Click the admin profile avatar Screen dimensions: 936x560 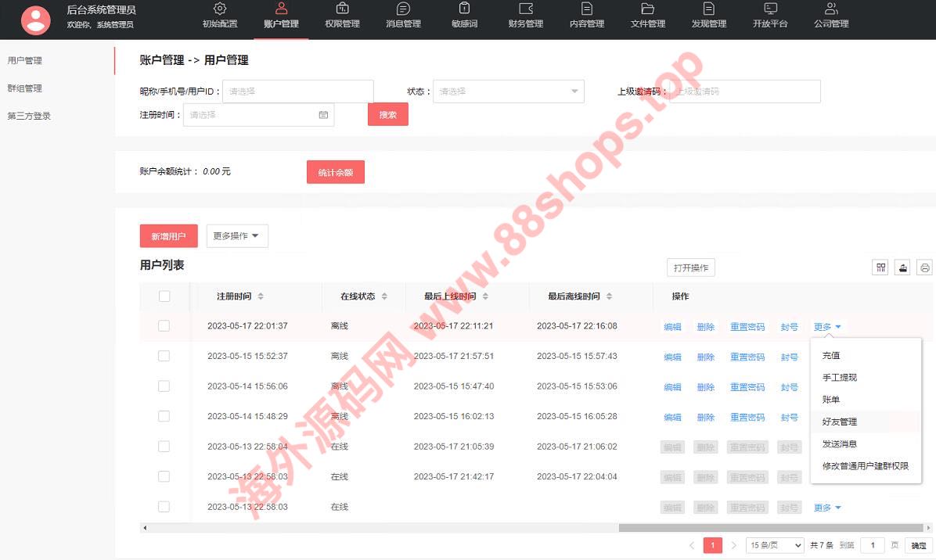(36, 20)
